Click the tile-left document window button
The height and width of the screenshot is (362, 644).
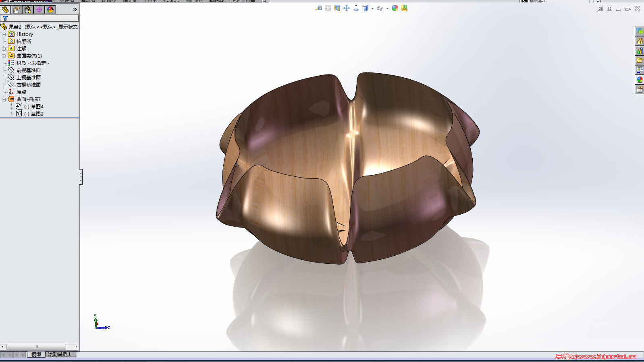(x=600, y=8)
